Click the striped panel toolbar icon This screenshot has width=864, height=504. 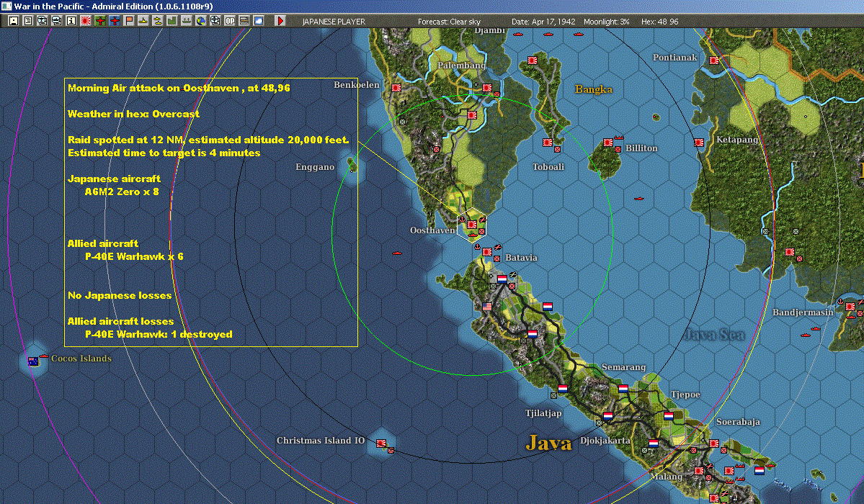(244, 21)
